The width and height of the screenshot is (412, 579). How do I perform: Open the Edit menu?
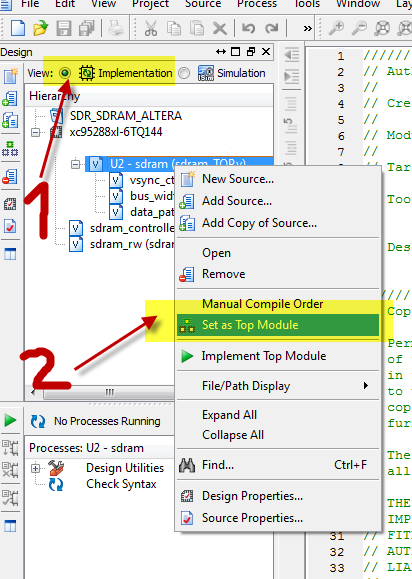pyautogui.click(x=65, y=4)
